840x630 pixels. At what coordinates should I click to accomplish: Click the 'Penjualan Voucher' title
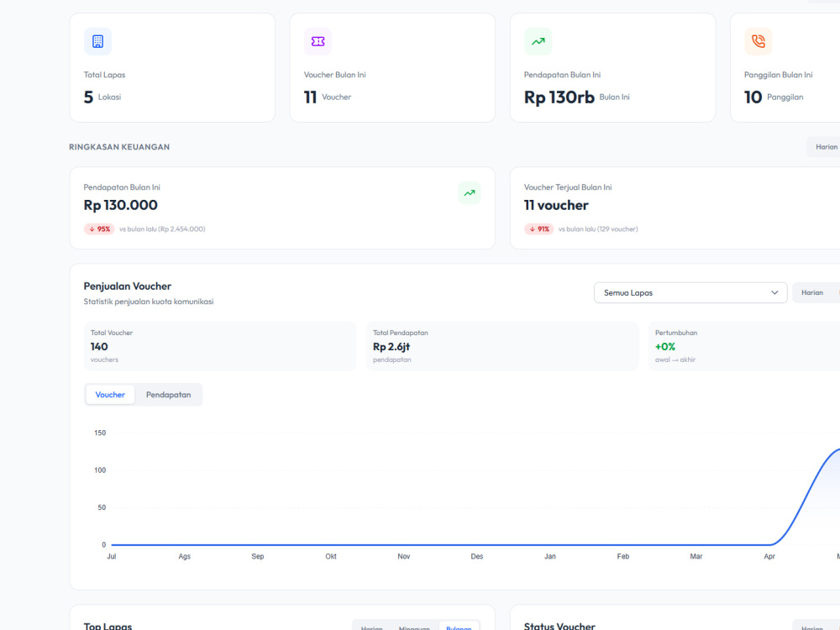[x=128, y=286]
